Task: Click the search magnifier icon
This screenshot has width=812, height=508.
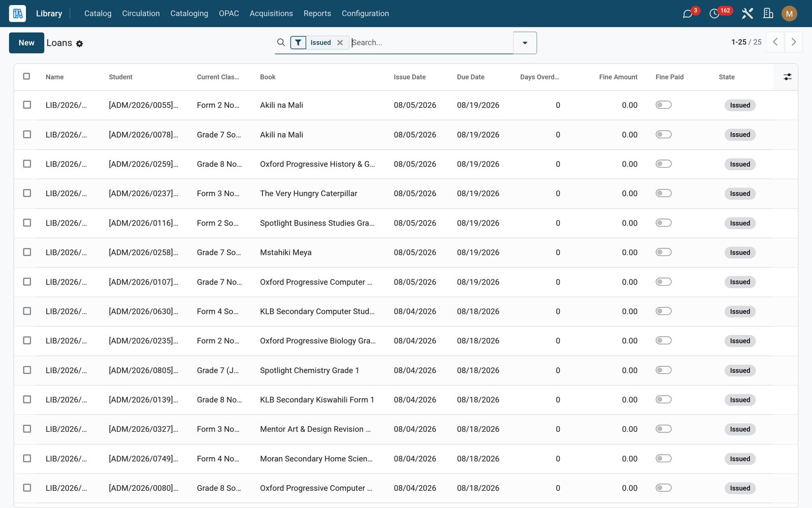Action: click(x=281, y=43)
